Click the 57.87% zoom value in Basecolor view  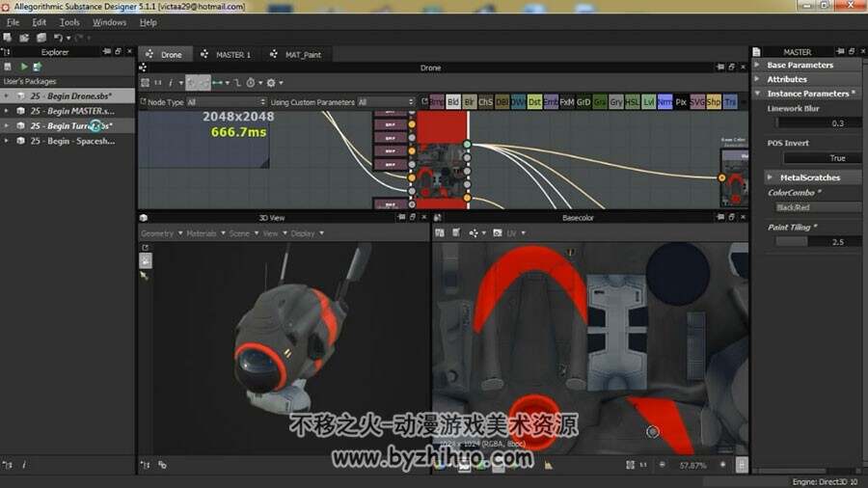[692, 465]
